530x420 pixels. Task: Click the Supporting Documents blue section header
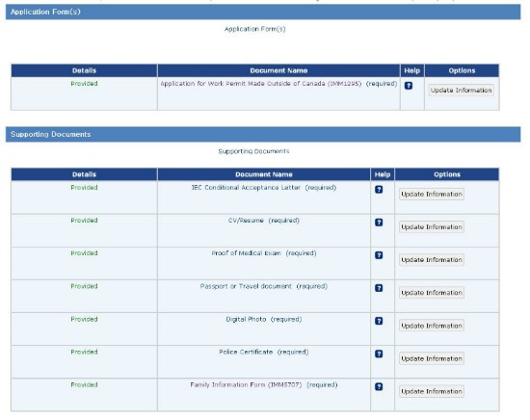[x=263, y=134]
